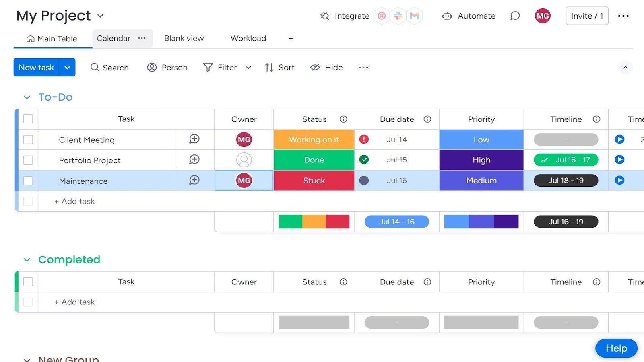The image size is (644, 362).
Task: Click Timeline info icon in Completed group
Action: click(x=597, y=282)
